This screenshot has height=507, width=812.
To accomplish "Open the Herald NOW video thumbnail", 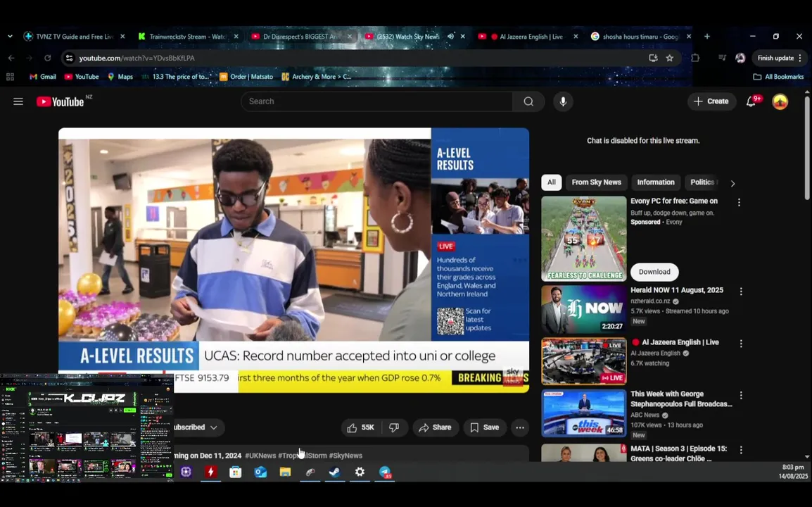I will point(583,310).
